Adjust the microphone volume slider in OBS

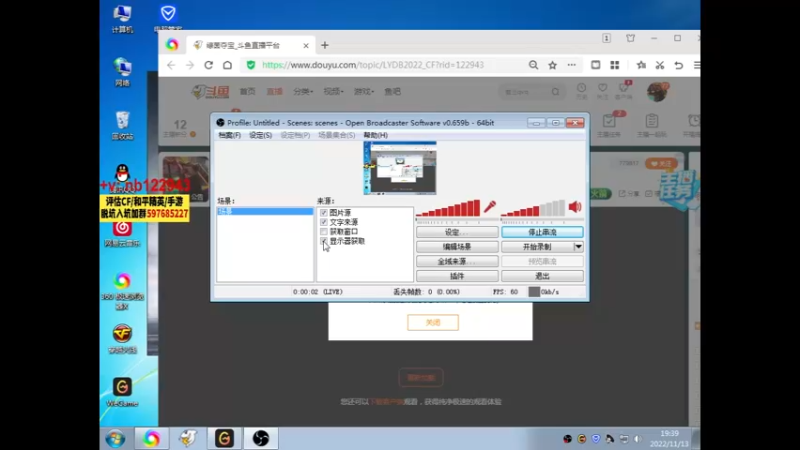point(448,208)
